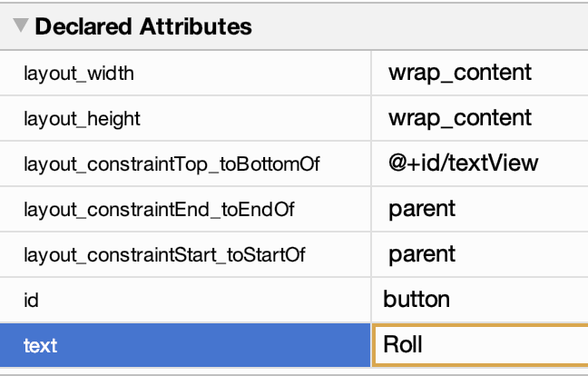
Task: Click blank space after the id label
Action: pyautogui.click(x=200, y=300)
